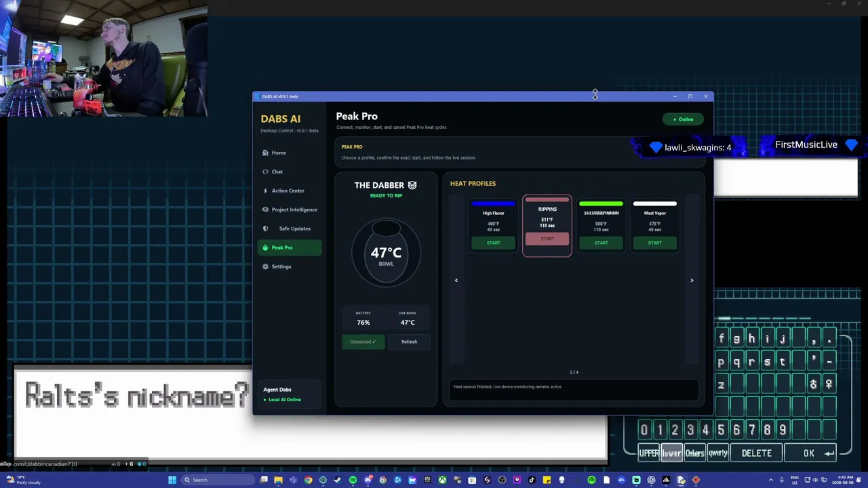Tap the number 5 key

721,430
